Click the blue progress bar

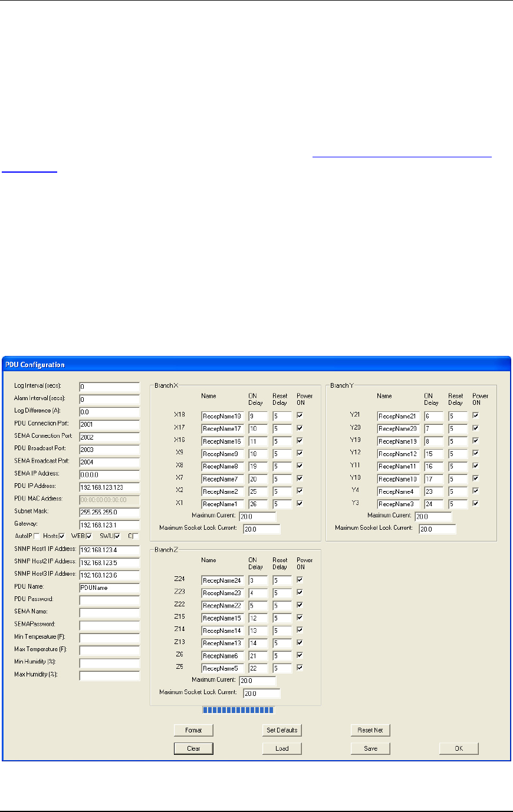tap(238, 710)
